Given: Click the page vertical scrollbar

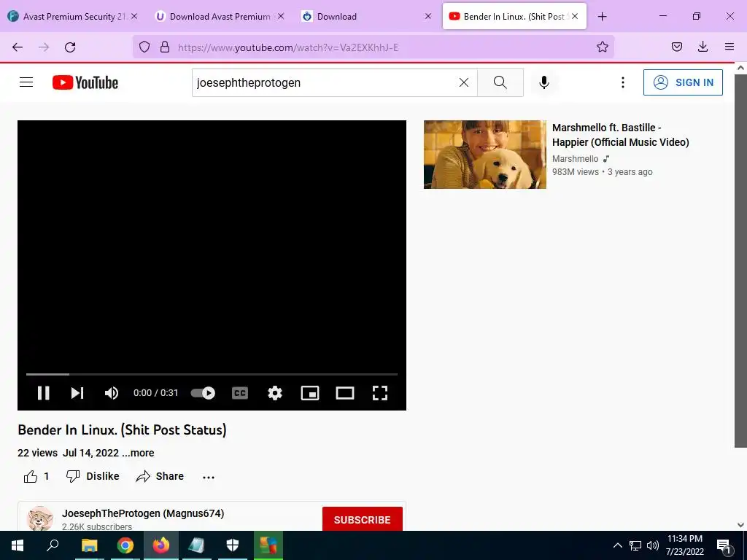Looking at the screenshot, I should pyautogui.click(x=740, y=260).
